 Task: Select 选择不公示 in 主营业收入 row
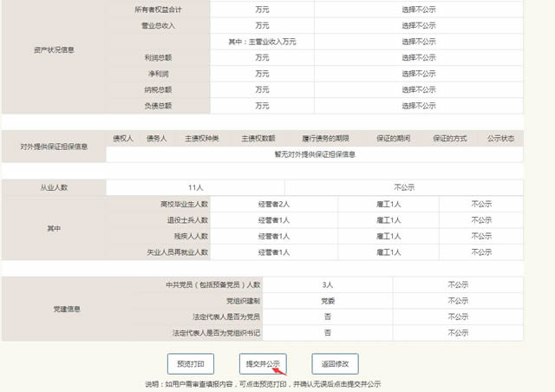click(419, 42)
